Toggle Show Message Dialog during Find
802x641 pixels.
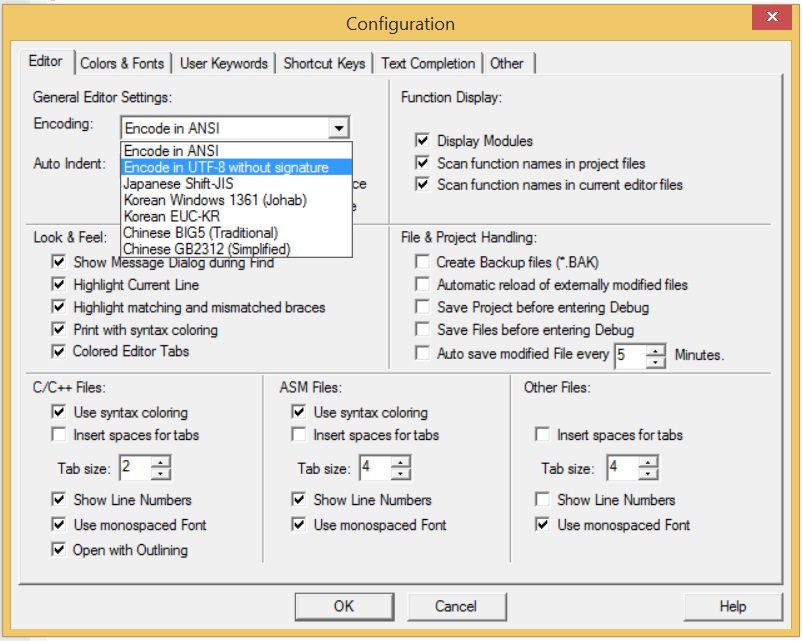(x=59, y=262)
